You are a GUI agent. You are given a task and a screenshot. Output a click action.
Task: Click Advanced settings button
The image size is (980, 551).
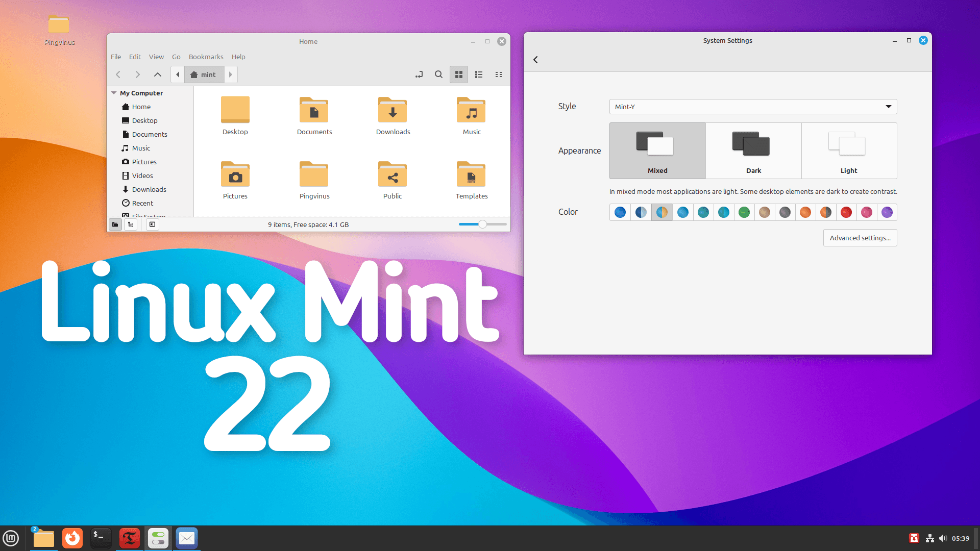click(860, 238)
